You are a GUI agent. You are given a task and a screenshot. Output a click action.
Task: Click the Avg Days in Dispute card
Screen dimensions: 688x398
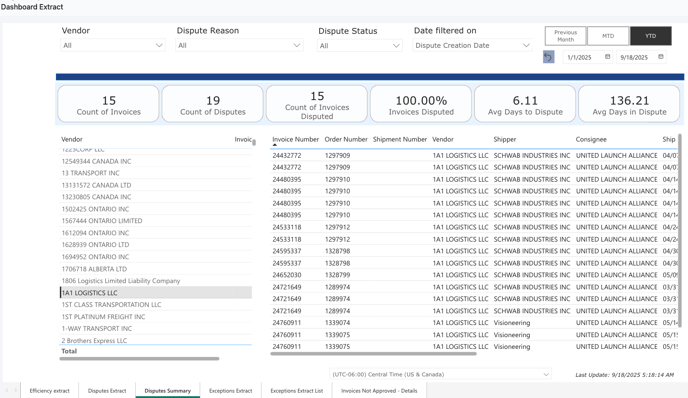point(629,104)
